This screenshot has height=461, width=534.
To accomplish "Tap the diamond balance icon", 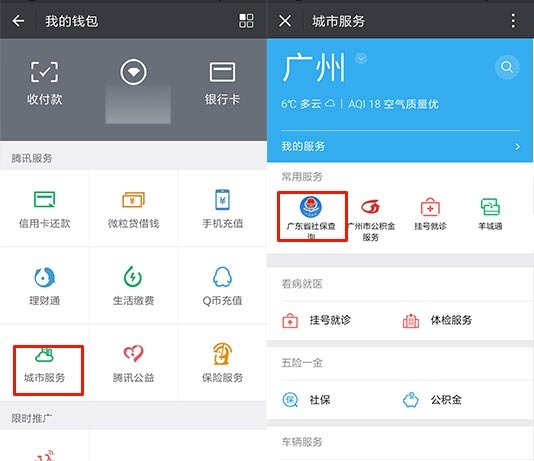I will (133, 72).
